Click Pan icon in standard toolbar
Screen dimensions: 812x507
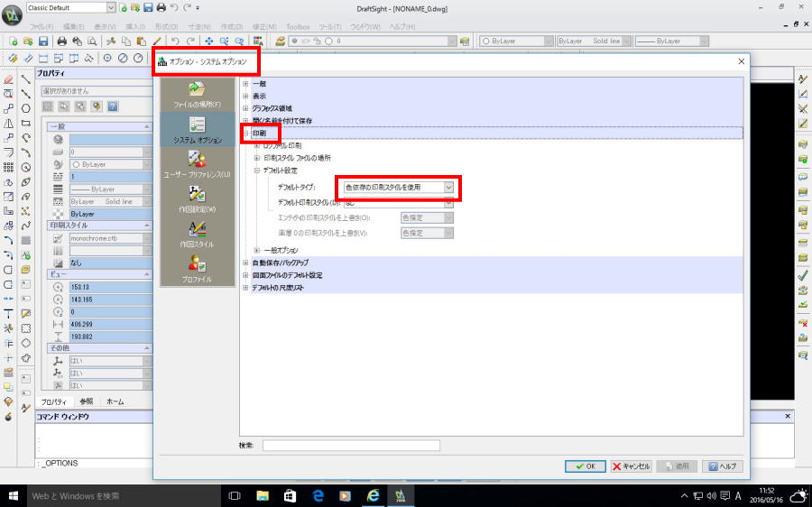point(208,41)
